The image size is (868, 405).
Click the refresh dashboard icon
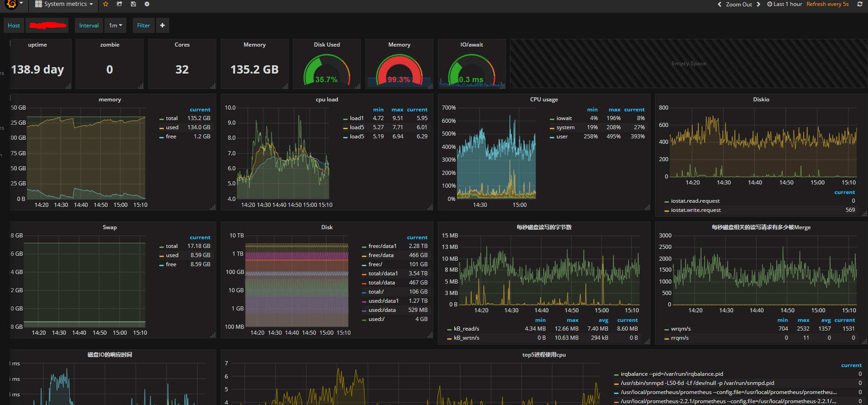[860, 4]
